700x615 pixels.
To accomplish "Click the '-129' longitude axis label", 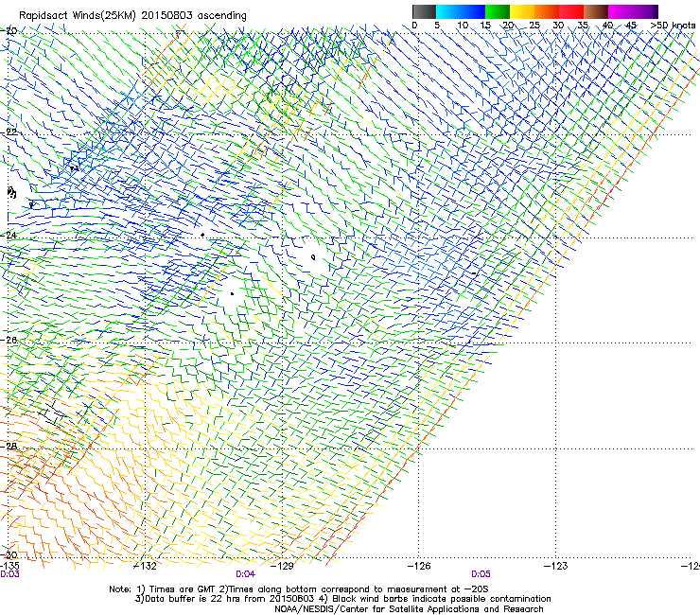I will pos(282,566).
